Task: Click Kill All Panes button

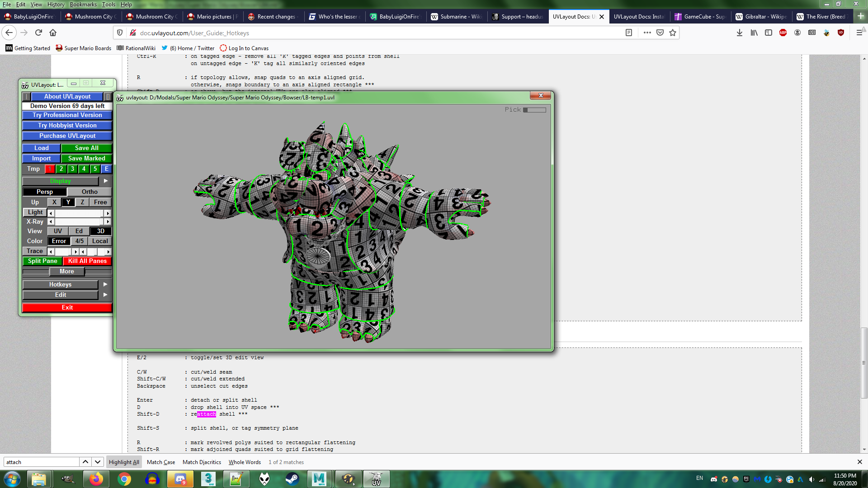Action: (87, 261)
